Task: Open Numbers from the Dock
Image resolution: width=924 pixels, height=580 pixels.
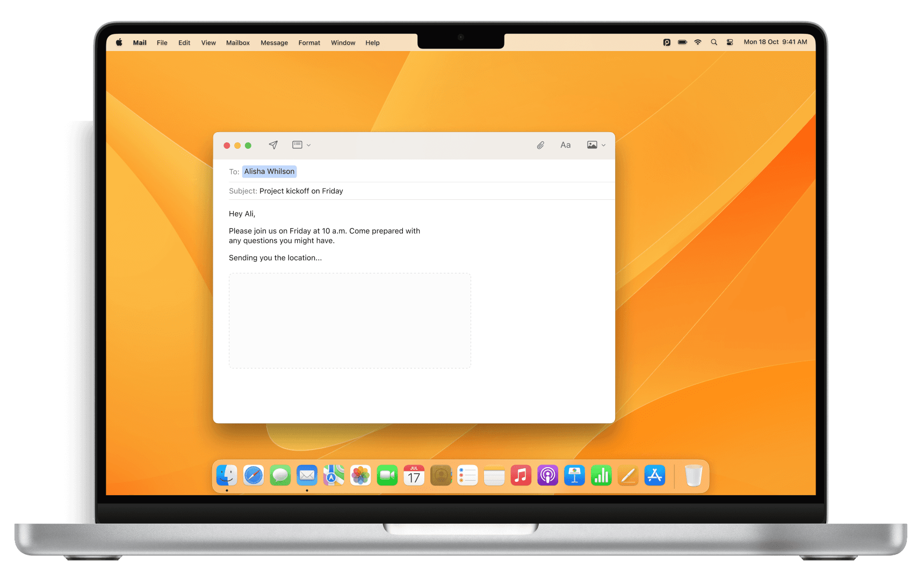Action: (601, 475)
